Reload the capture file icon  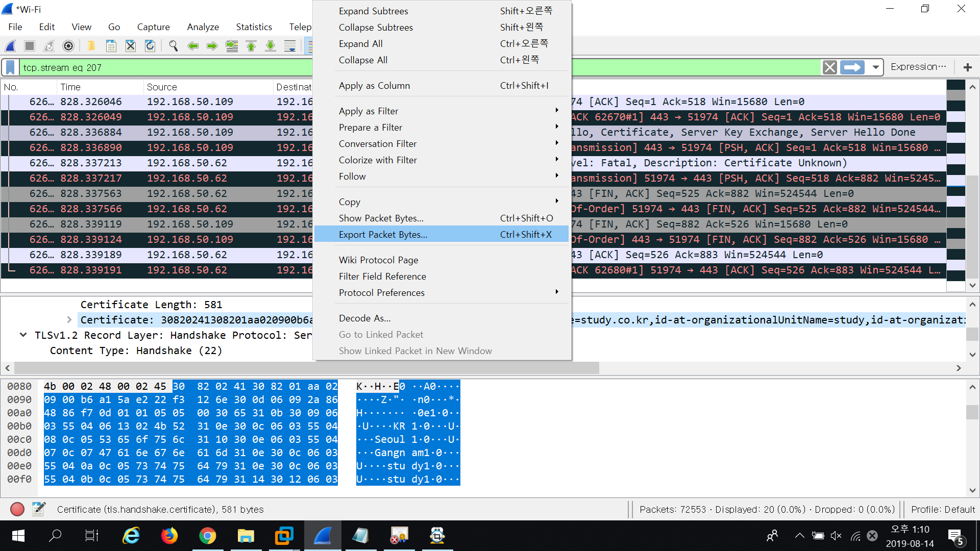[x=150, y=46]
